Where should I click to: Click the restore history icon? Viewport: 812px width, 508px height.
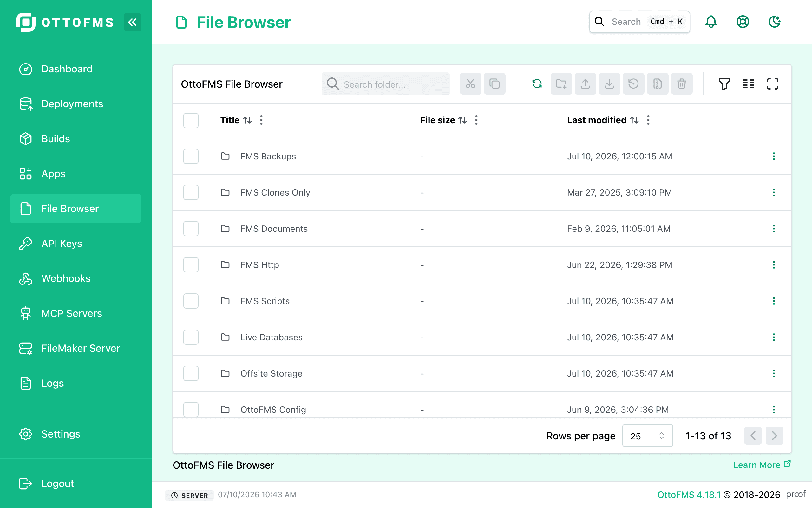pyautogui.click(x=633, y=84)
